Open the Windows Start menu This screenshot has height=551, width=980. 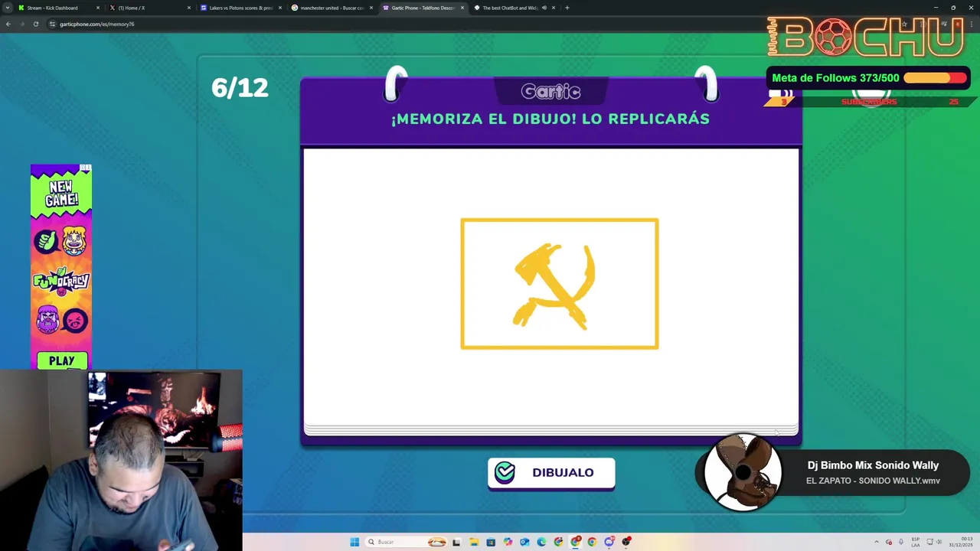coord(354,542)
